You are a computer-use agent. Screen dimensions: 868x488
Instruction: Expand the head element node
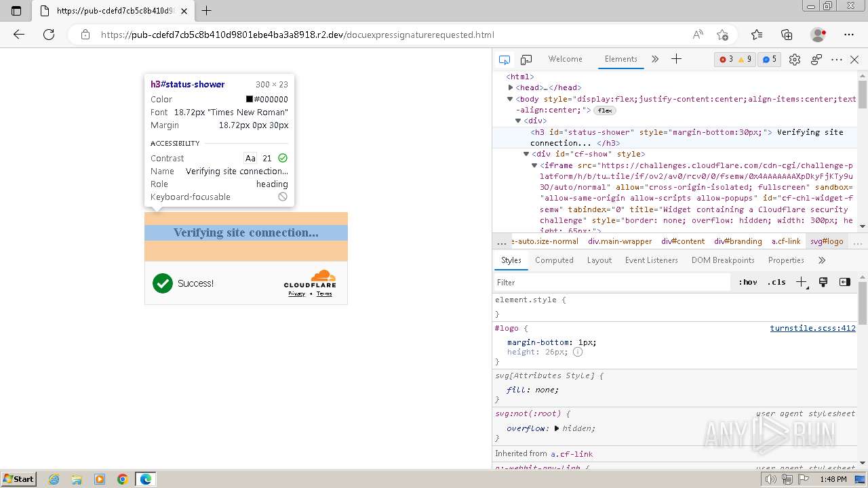click(511, 87)
